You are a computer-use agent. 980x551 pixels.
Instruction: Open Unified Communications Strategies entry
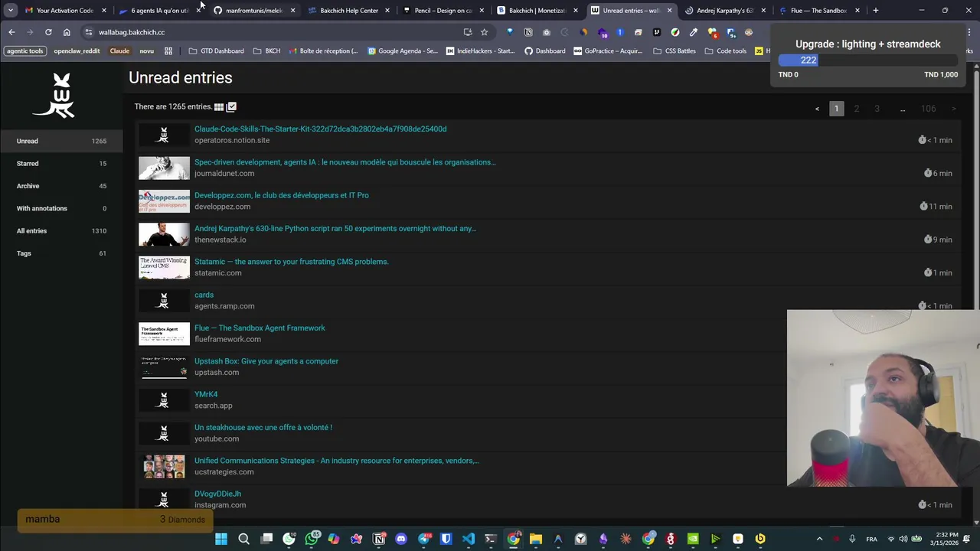point(336,461)
